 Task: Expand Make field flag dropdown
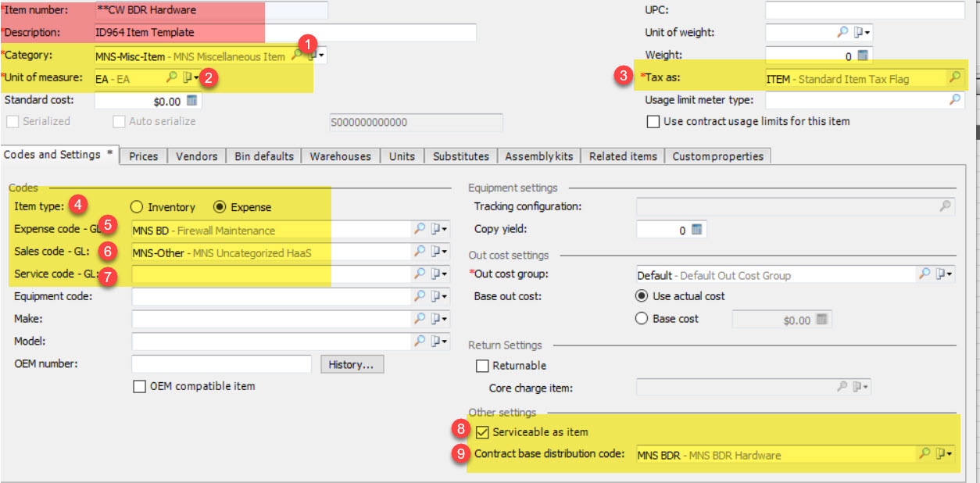tap(440, 319)
